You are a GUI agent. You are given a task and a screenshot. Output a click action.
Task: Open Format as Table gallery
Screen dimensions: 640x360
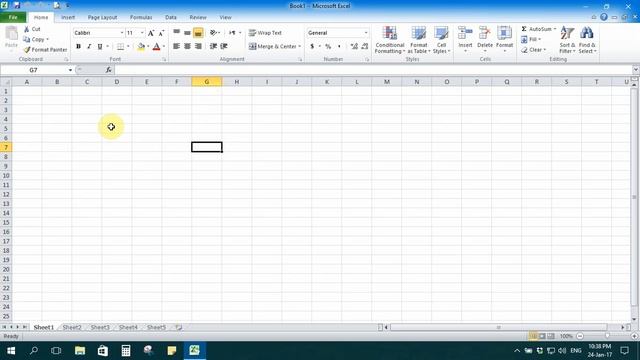(x=419, y=40)
